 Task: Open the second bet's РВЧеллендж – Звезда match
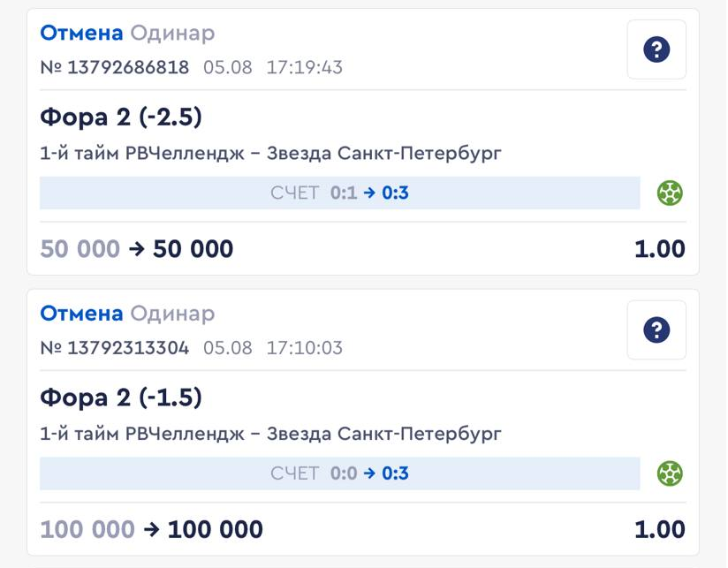[270, 435]
